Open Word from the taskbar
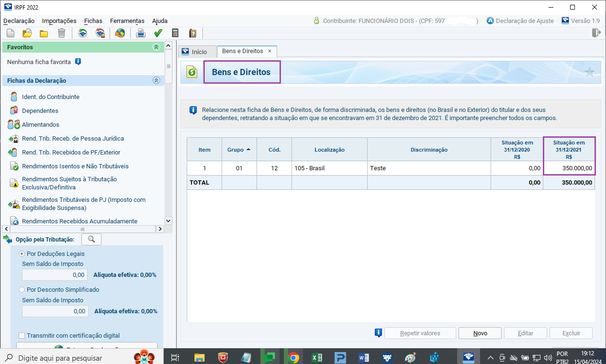Viewport: 606px width, 364px height. click(364, 357)
